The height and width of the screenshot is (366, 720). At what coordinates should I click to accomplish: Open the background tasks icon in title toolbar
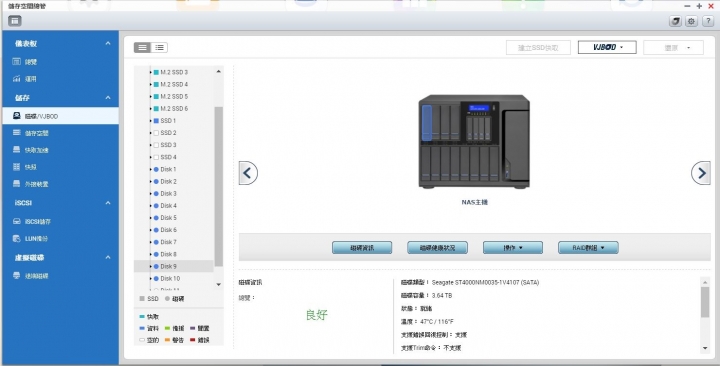click(x=675, y=21)
